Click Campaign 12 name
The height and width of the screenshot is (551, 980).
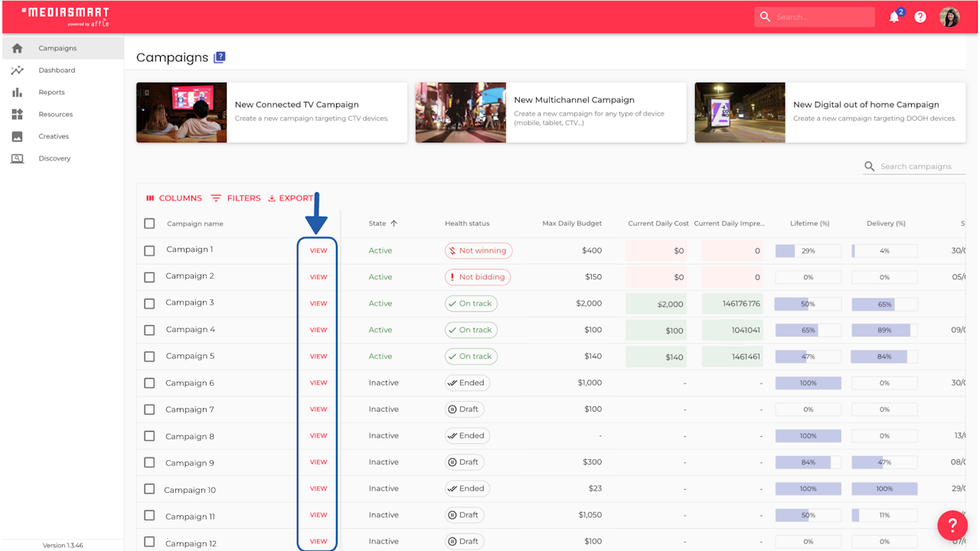(x=191, y=543)
